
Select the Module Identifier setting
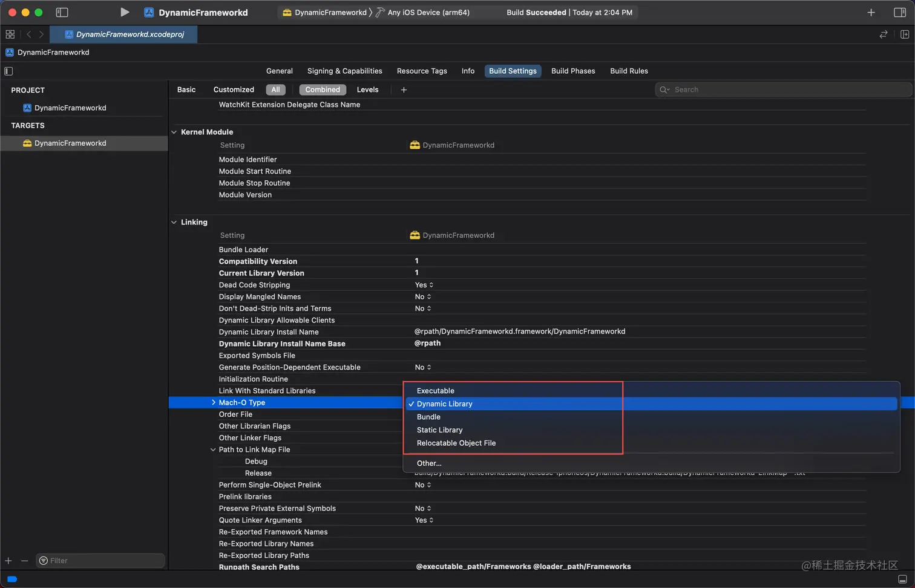click(248, 160)
